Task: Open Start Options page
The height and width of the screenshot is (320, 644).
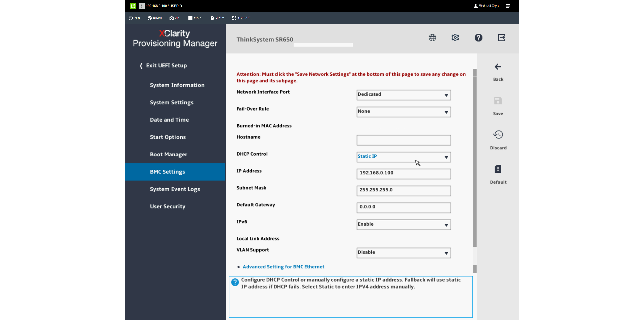Action: [x=168, y=137]
